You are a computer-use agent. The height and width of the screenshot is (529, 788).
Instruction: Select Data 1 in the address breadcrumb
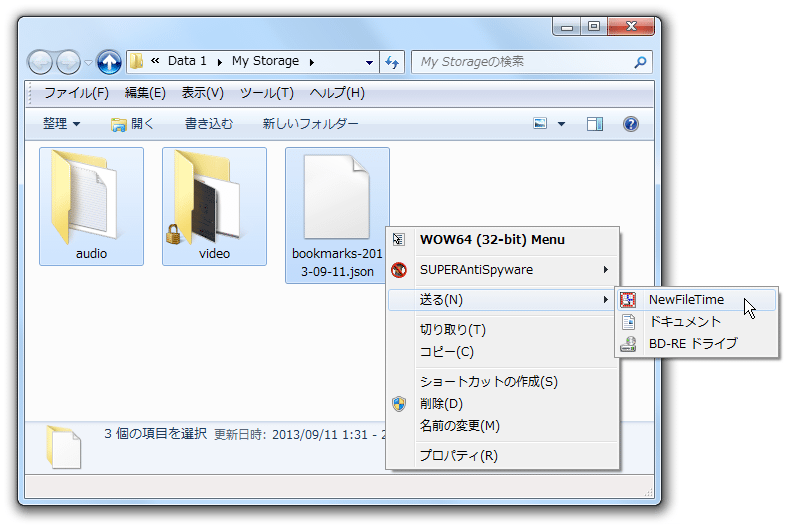pyautogui.click(x=187, y=61)
